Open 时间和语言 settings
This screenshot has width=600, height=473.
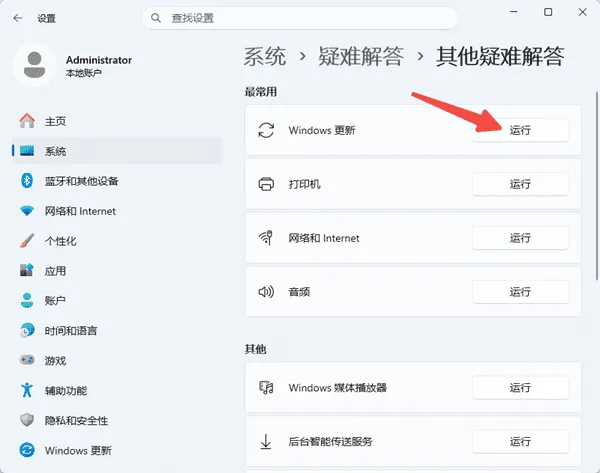tap(117, 330)
